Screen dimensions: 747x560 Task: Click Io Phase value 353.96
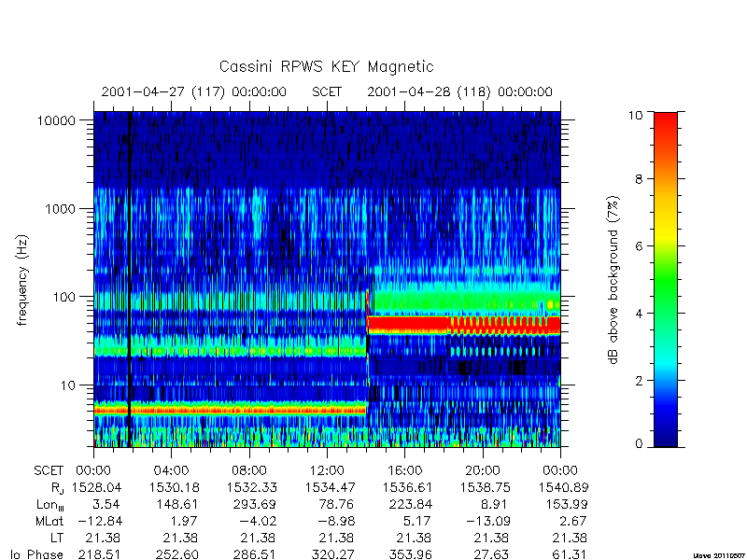tap(411, 554)
